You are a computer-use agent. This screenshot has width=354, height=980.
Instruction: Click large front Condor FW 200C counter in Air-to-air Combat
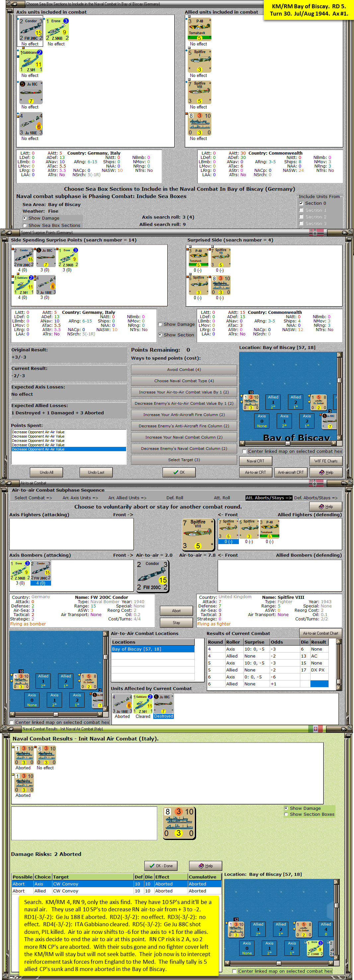[x=152, y=576]
